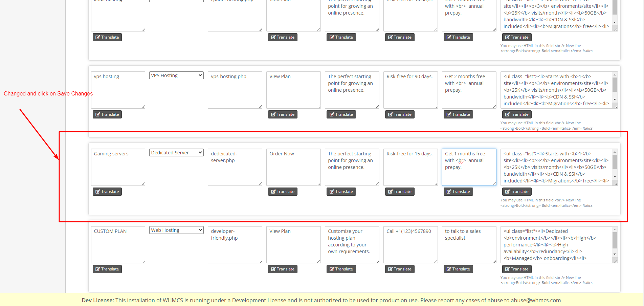Click Translate under 'Get 1 months free' field
This screenshot has height=306, width=644.
(458, 192)
